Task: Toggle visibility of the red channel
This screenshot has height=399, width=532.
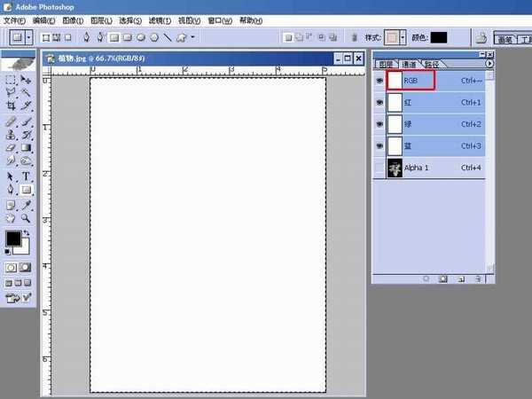Action: [379, 102]
